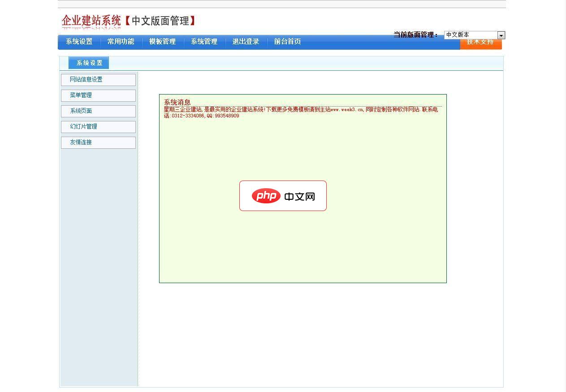Click 退出登录 to log out
This screenshot has height=392, width=566.
[246, 42]
